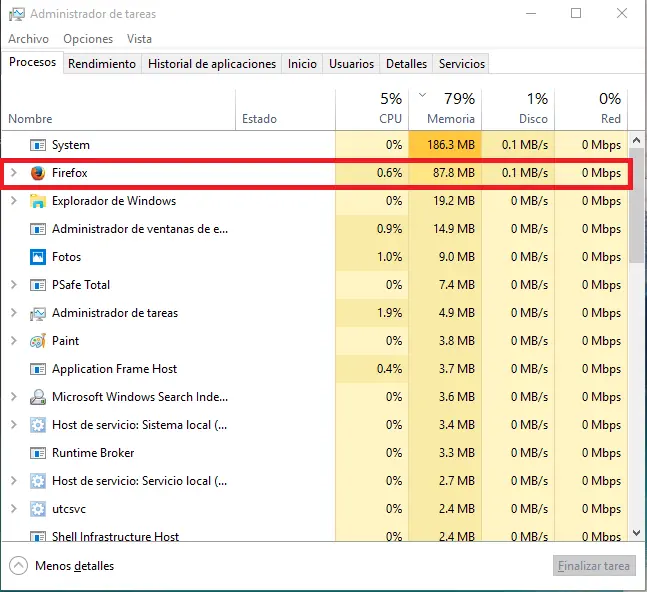Expand Host de servicio: Sistema local
The width and height of the screenshot is (647, 592).
pos(14,425)
